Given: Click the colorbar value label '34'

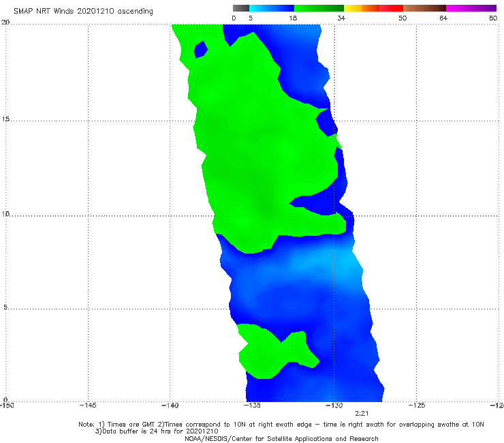Looking at the screenshot, I should (x=341, y=18).
